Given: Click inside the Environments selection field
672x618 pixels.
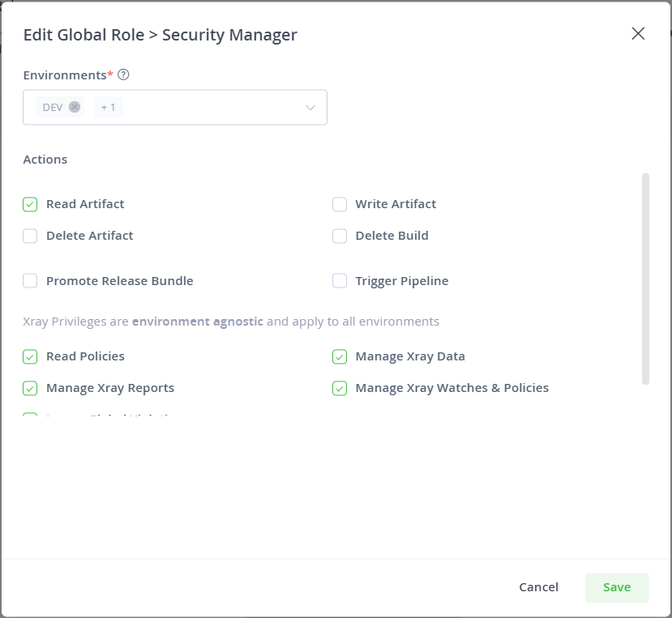Looking at the screenshot, I should click(x=211, y=107).
